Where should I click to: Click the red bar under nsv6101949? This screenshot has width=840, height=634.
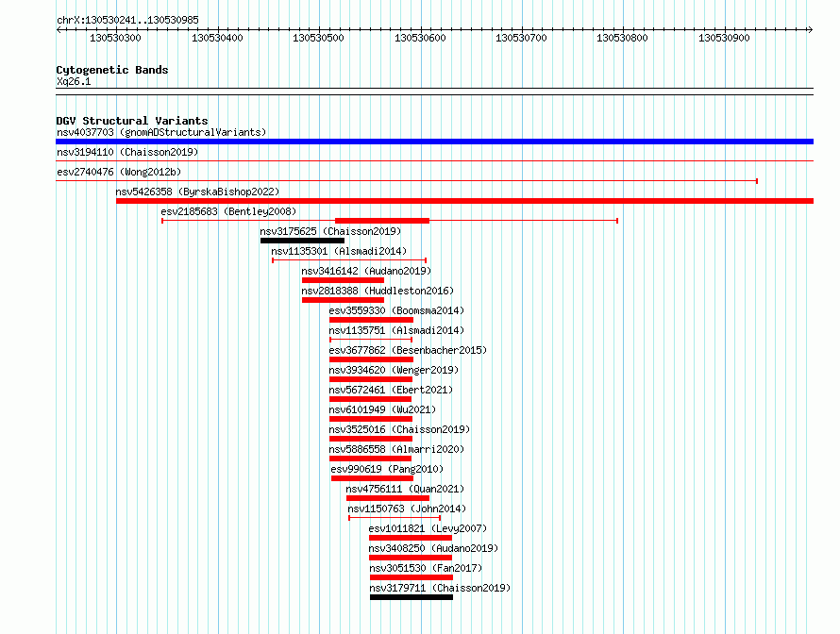tap(371, 419)
